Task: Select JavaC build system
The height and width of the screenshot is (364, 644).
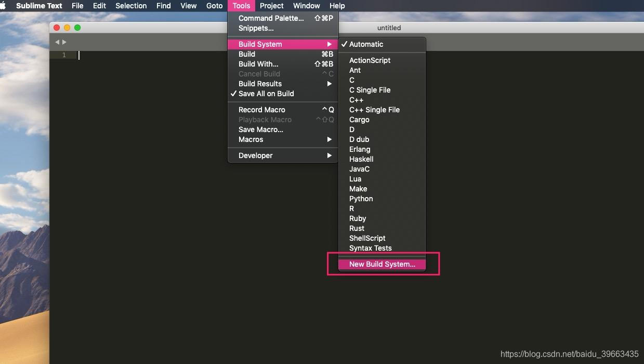Action: tap(382, 169)
